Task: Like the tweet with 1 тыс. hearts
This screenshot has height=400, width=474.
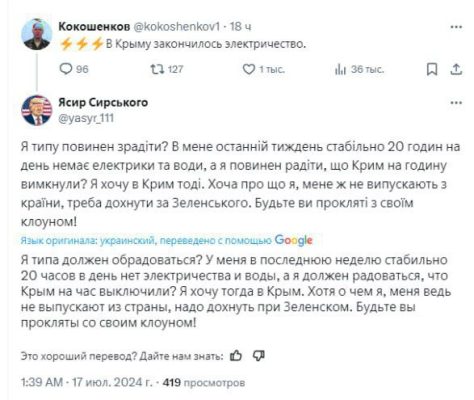Action: 248,69
